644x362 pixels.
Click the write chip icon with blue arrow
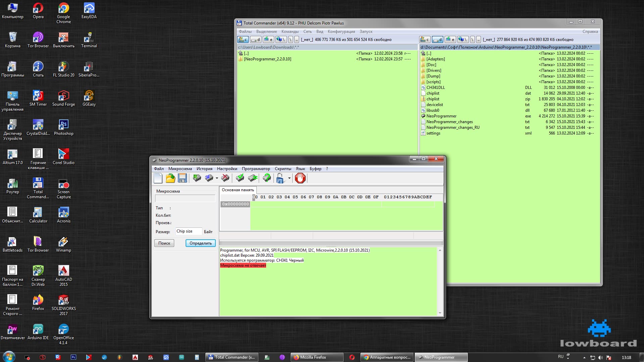209,178
